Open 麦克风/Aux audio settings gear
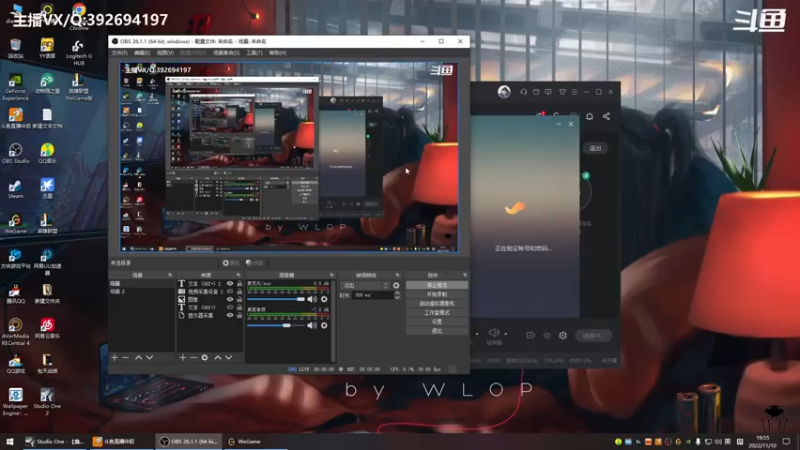 pos(324,299)
